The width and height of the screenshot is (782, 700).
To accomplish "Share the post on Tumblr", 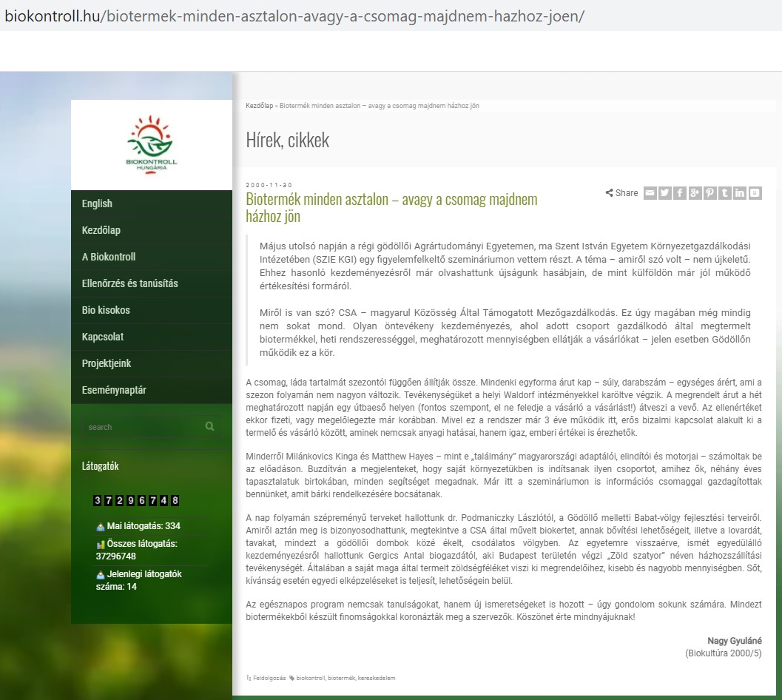I will [x=725, y=193].
